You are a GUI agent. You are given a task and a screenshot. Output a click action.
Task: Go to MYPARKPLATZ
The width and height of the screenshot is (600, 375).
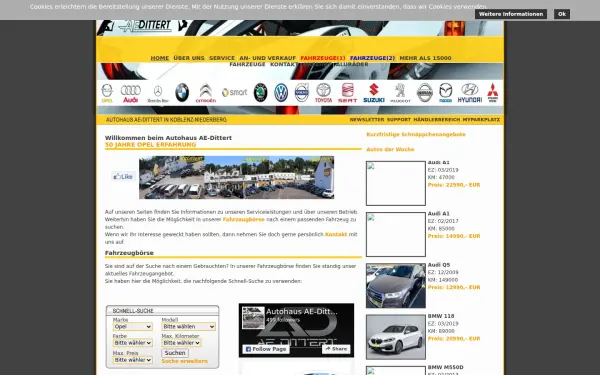(x=481, y=120)
